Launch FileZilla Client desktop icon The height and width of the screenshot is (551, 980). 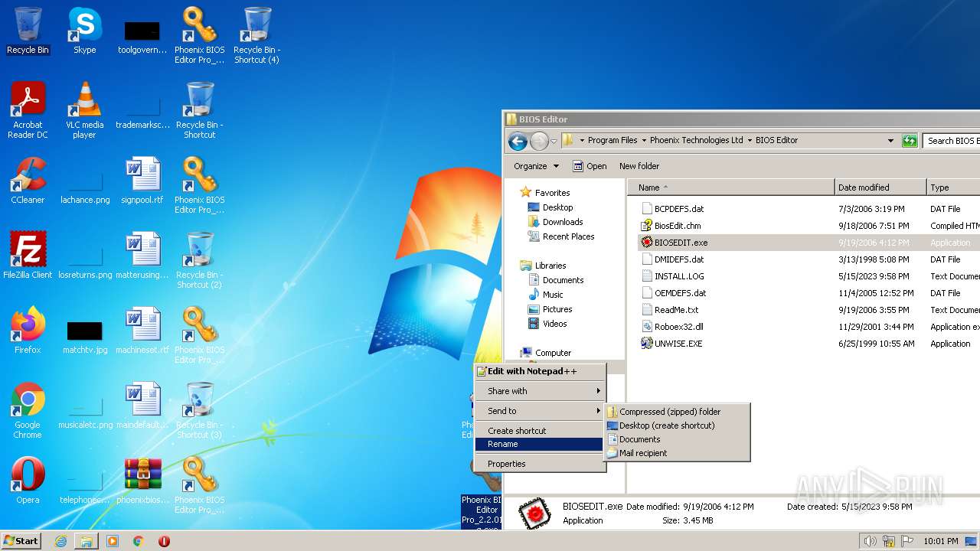click(28, 256)
